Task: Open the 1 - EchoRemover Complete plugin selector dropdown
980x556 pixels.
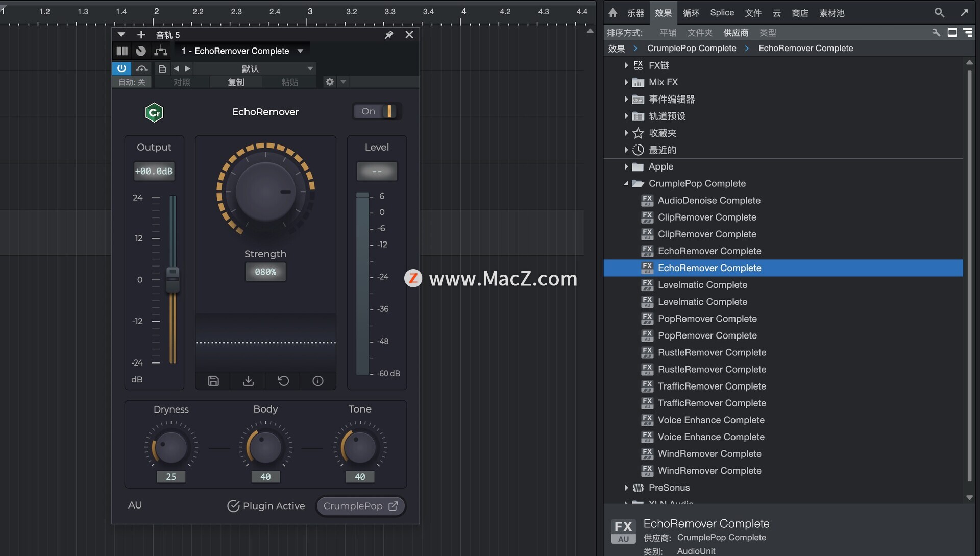Action: pyautogui.click(x=243, y=51)
